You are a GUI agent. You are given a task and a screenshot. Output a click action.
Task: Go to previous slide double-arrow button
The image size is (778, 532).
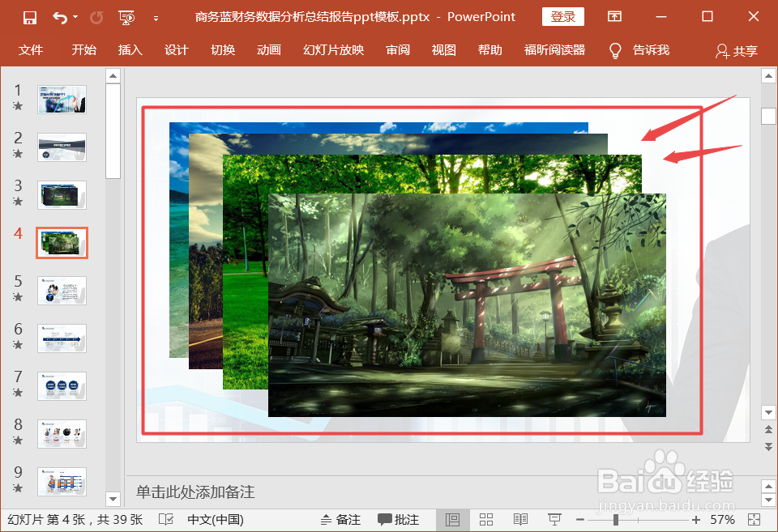[x=768, y=429]
